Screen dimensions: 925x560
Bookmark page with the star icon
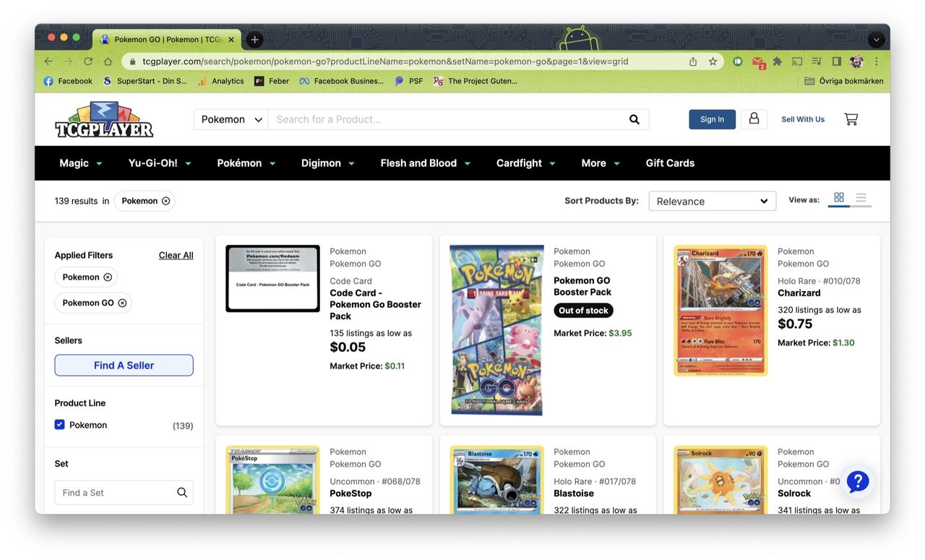[713, 61]
